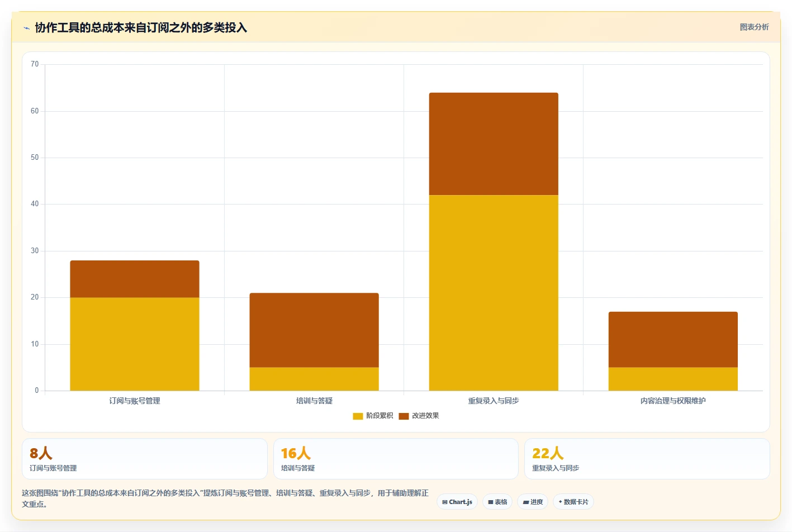Image resolution: width=792 pixels, height=532 pixels.
Task: Click the brown bar segment for 订阅与账号管理
Action: 135,279
